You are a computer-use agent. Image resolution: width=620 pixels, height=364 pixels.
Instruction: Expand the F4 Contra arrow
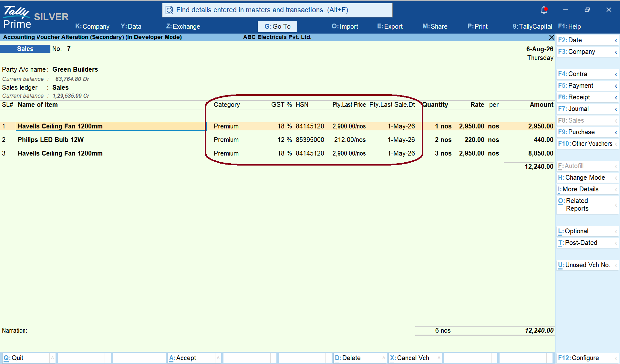click(616, 74)
